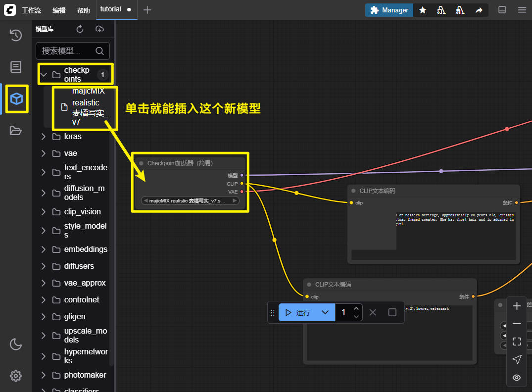
Task: Click the prompt text area mentioning Eastern heritage
Action: (434, 236)
